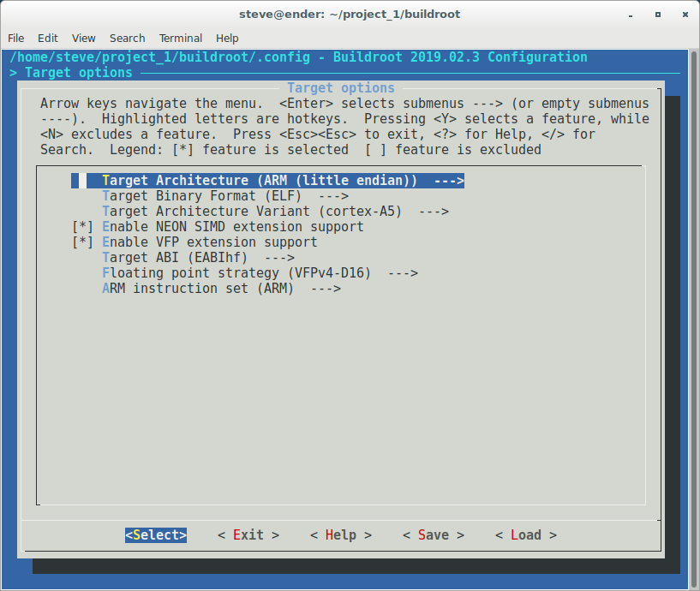Open the File menu in the menu bar

16,39
